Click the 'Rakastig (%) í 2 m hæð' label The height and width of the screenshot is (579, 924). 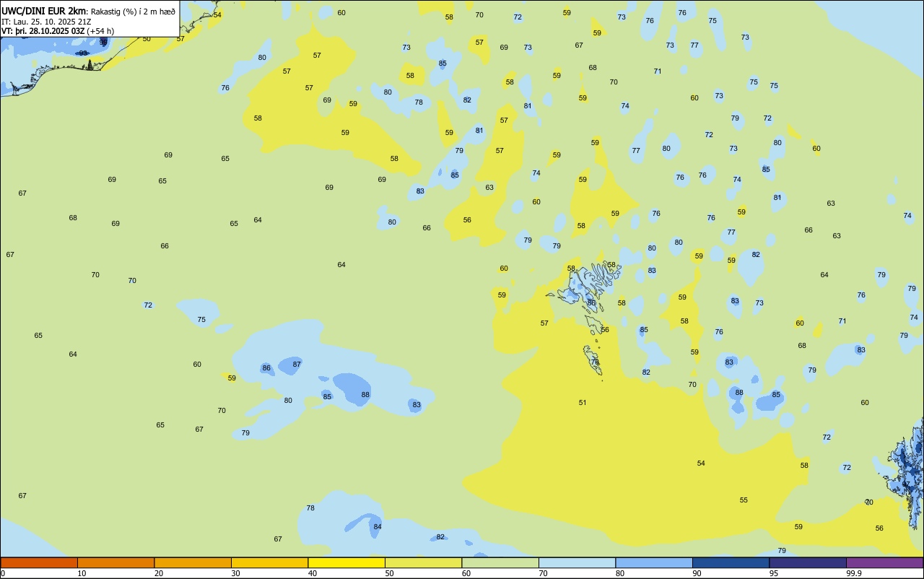[x=133, y=12]
